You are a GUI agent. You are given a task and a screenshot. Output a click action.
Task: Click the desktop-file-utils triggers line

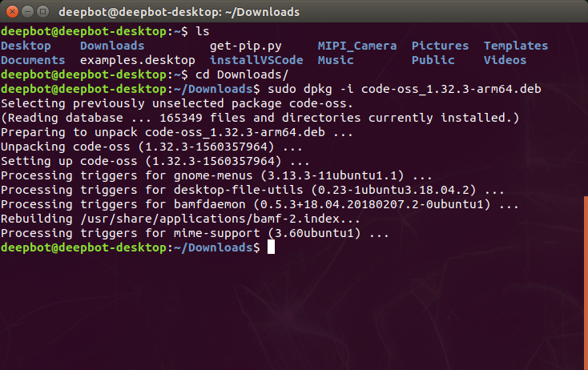[x=252, y=190]
